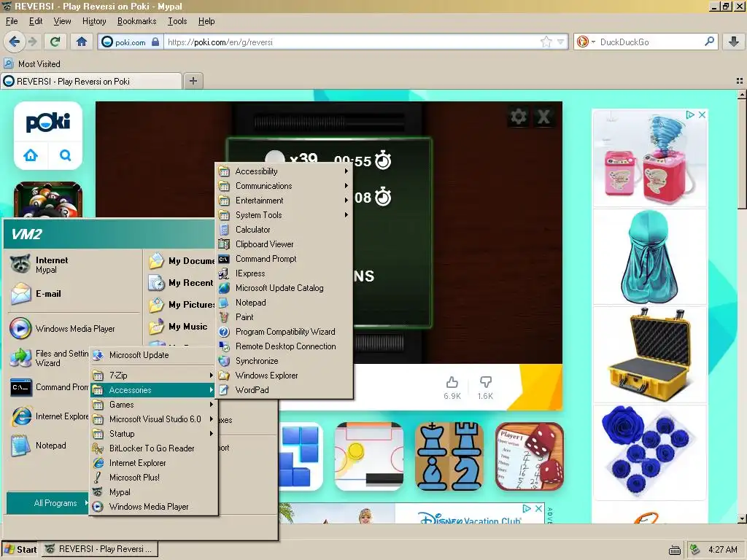Image resolution: width=747 pixels, height=560 pixels.
Task: Launch Mypal from All Programs list
Action: click(154, 492)
